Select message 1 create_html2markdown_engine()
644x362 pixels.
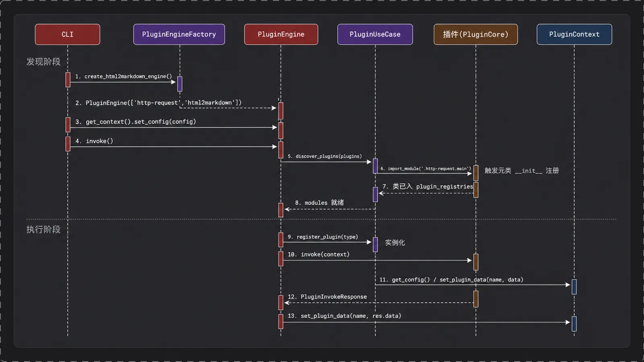pyautogui.click(x=124, y=76)
